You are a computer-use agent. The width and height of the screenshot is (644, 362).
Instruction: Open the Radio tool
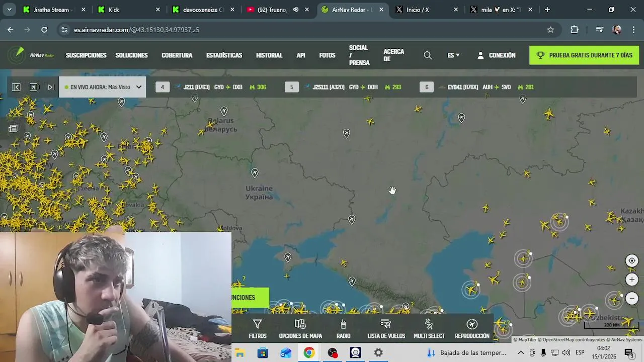point(343,329)
